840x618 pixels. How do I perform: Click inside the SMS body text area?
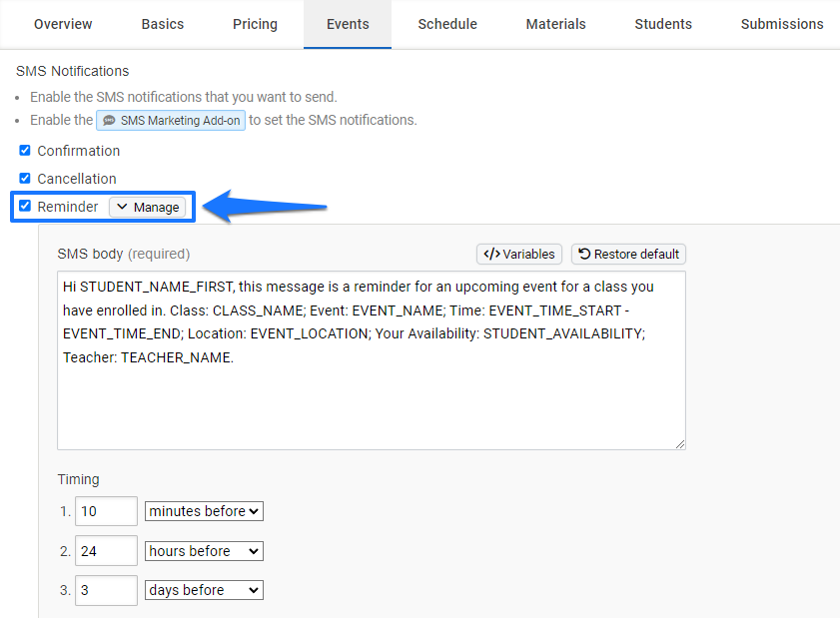coord(372,360)
